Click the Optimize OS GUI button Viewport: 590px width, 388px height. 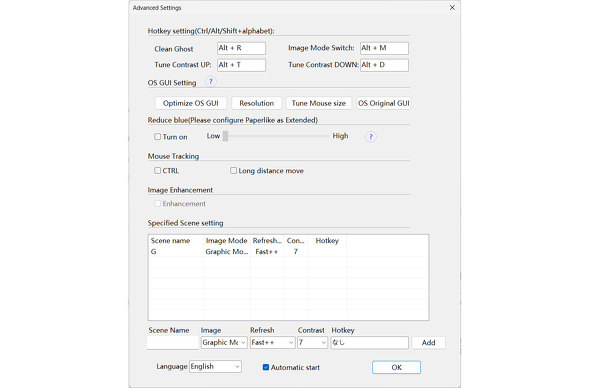pos(191,103)
